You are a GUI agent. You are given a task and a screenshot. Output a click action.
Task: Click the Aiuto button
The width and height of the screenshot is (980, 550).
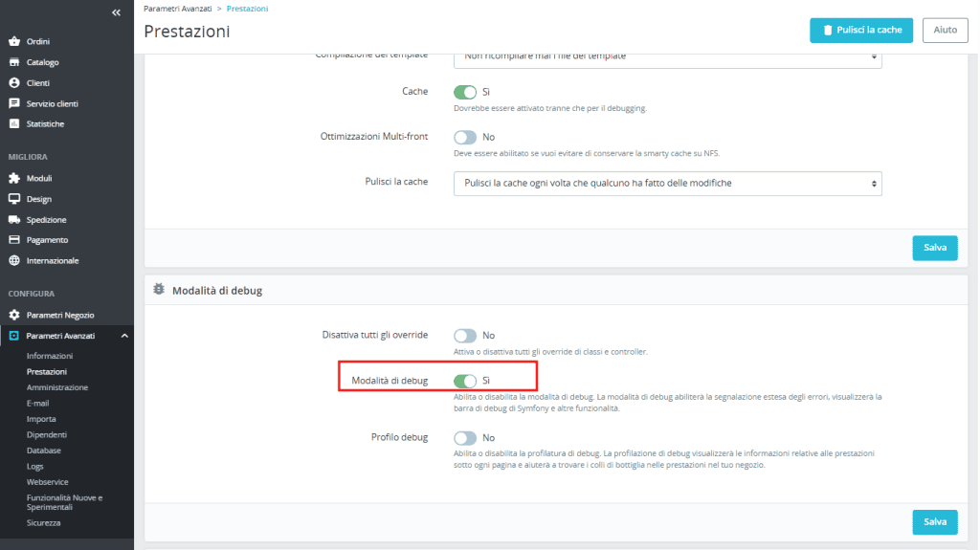(x=945, y=30)
